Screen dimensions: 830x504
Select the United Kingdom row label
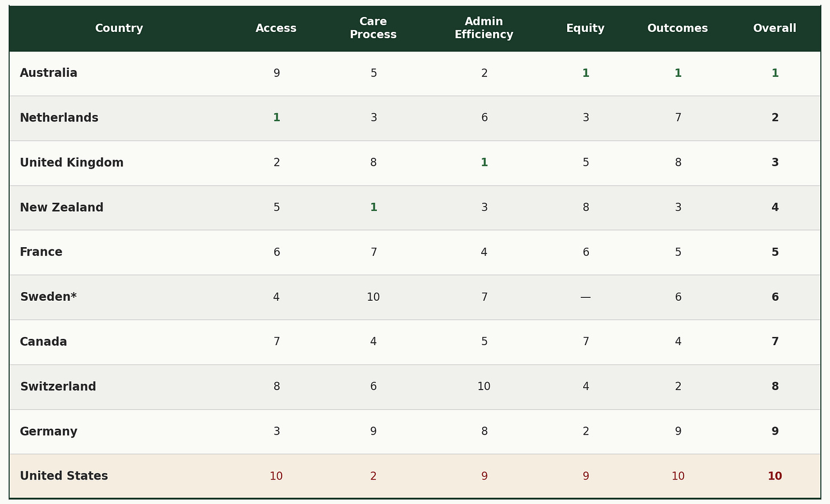pos(72,163)
